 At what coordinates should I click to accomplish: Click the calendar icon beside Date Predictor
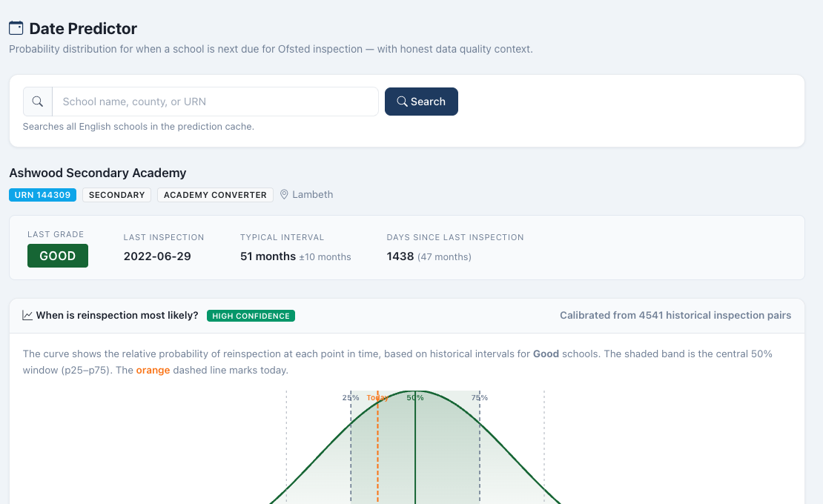[16, 28]
